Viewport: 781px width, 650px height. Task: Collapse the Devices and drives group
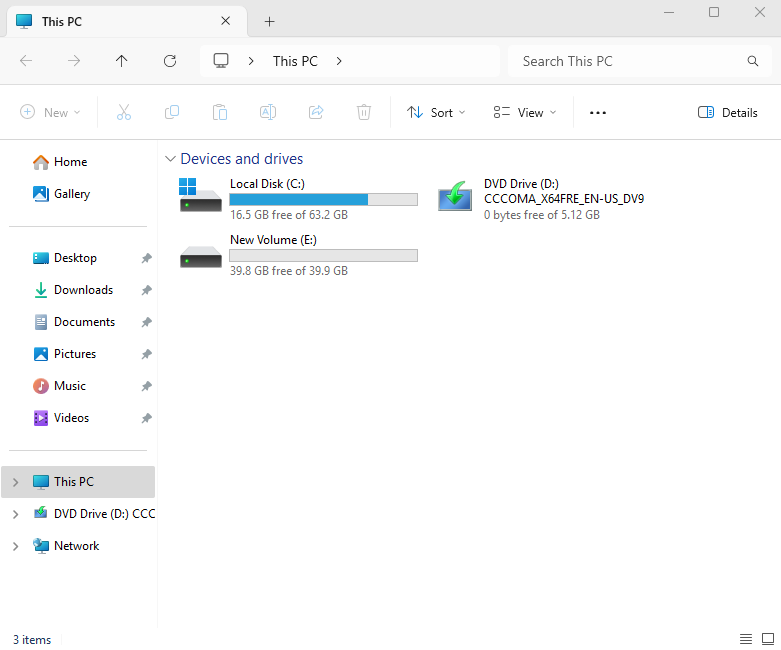[171, 159]
